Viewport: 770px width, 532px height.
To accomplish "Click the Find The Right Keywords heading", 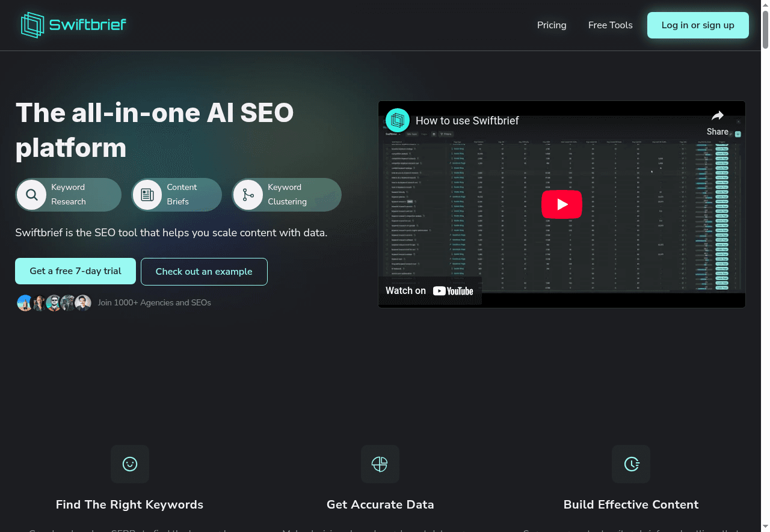I will 129,504.
